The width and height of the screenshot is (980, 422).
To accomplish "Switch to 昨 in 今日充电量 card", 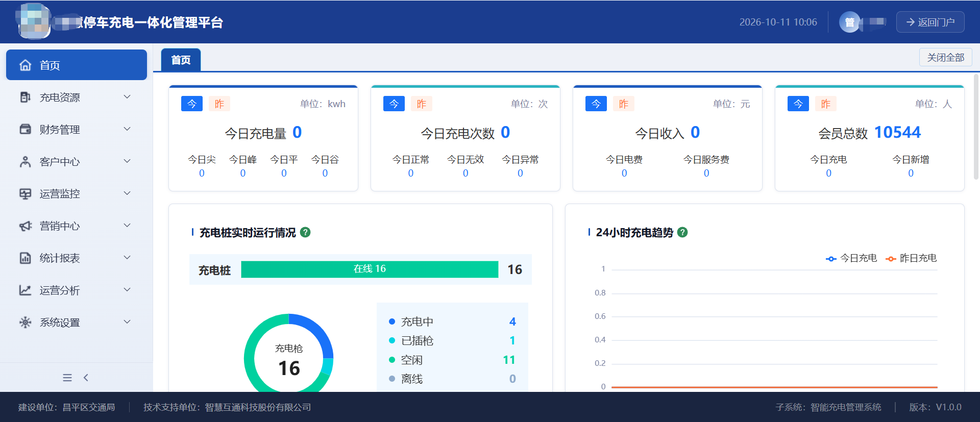I will coord(219,104).
